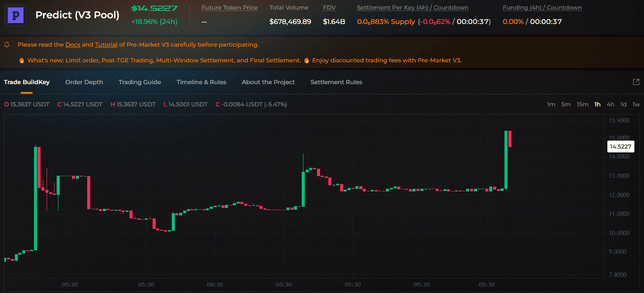Click the $1.64B FDV value
Screen dimensions: 644x293
click(x=334, y=21)
